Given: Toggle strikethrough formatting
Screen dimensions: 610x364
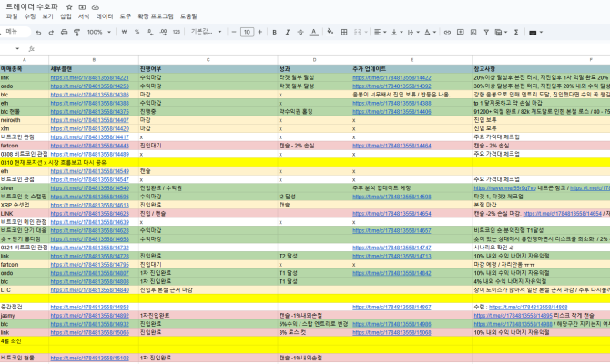Looking at the screenshot, I should pos(300,32).
